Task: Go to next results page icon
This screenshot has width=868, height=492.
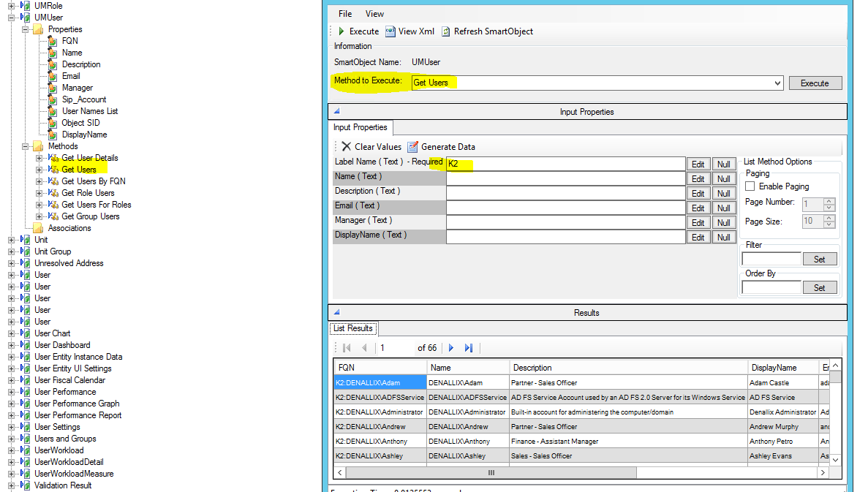Action: (451, 348)
